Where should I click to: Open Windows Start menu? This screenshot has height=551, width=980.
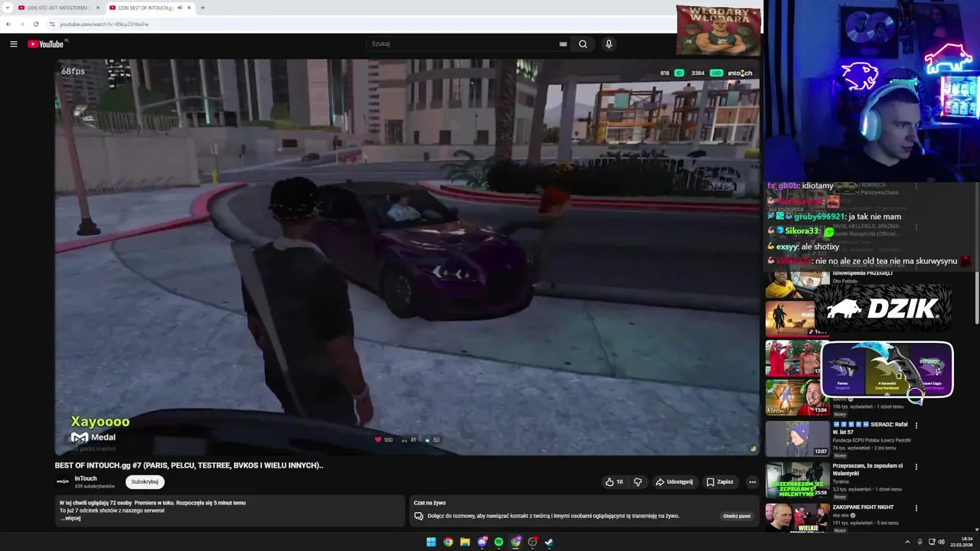(x=431, y=542)
